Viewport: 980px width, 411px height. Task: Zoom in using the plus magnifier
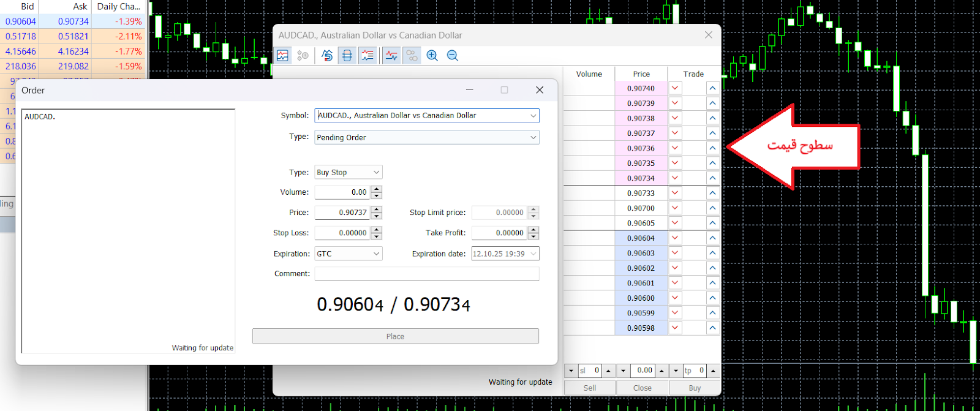[432, 56]
